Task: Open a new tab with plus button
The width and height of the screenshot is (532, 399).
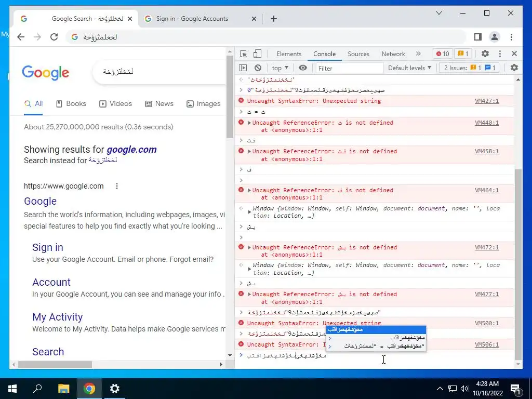Action: (274, 19)
